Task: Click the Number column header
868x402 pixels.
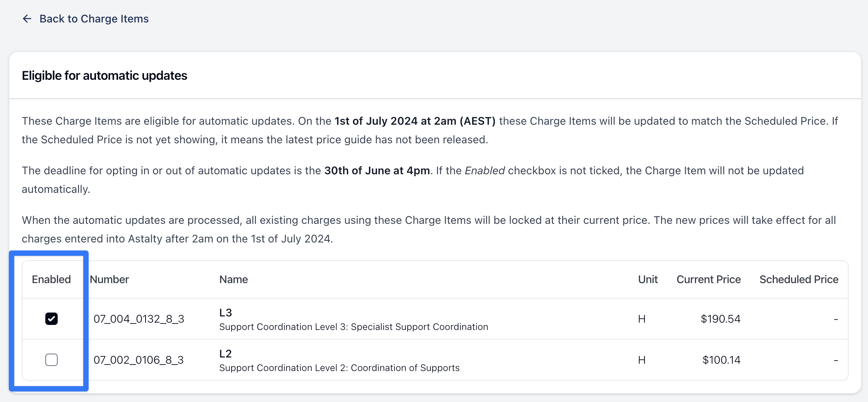Action: point(109,279)
